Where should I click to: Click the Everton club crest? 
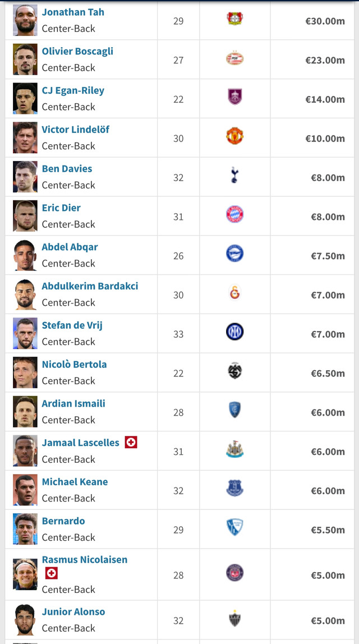234,489
